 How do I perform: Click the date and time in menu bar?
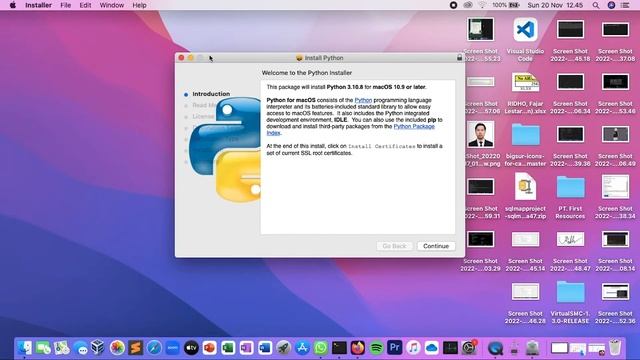click(555, 5)
